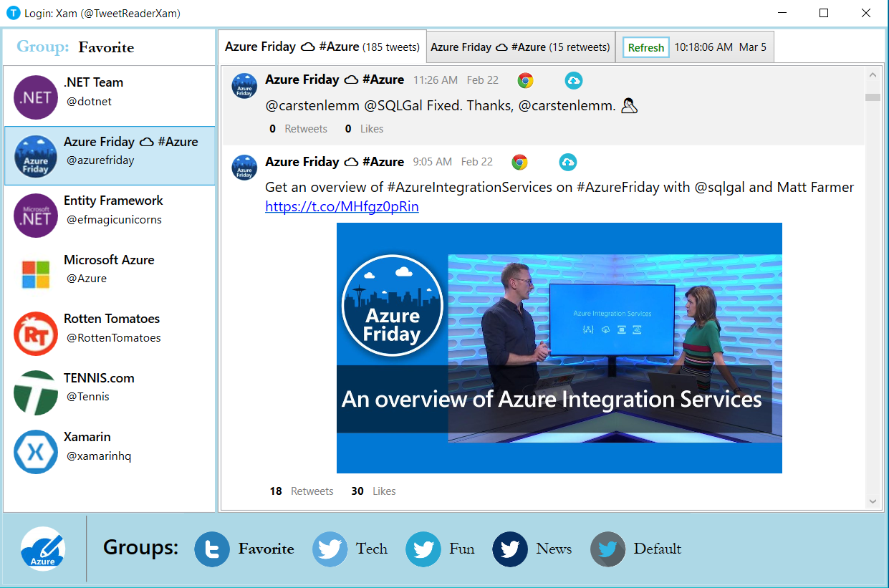Click the '9:05 AM Feb 22' timestamp
Screen dimensions: 889x588
tap(453, 162)
